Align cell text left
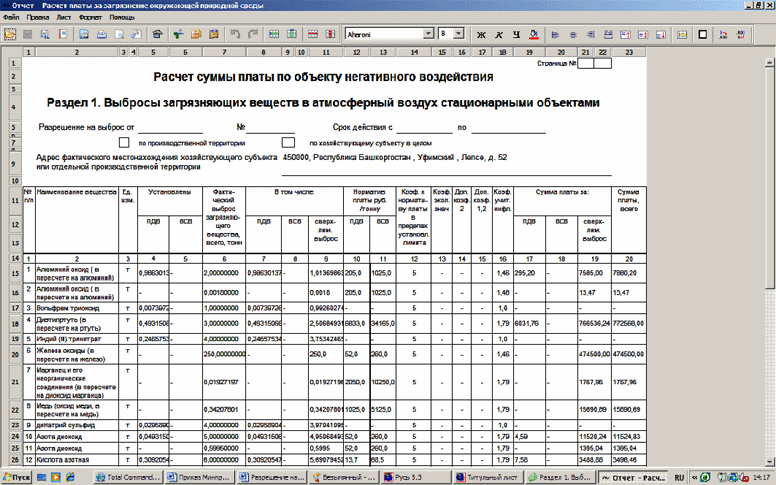The image size is (776, 485). coord(555,34)
